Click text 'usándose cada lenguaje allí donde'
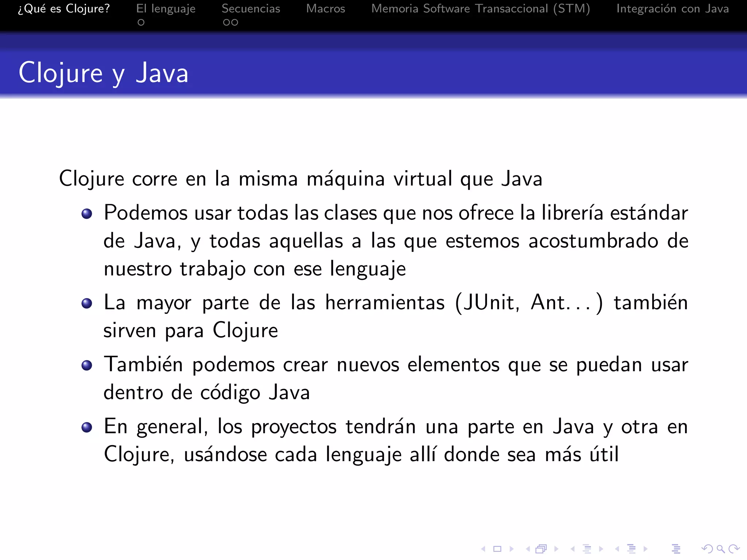The width and height of the screenshot is (747, 560). pos(342,455)
